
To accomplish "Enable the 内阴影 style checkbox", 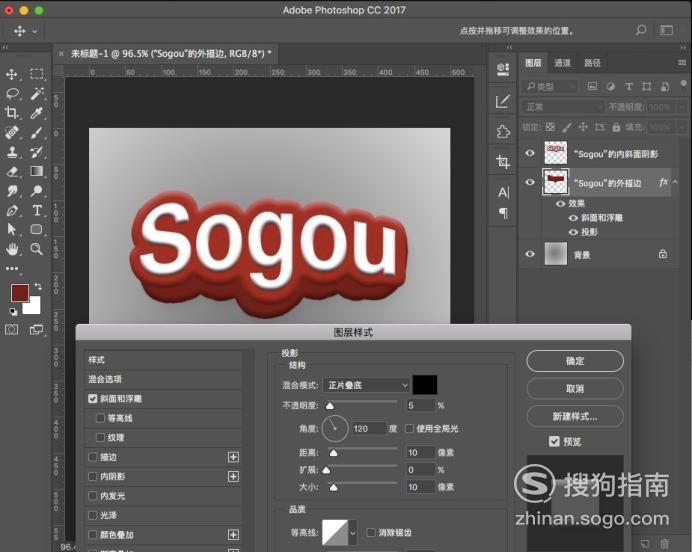I will coord(92,476).
